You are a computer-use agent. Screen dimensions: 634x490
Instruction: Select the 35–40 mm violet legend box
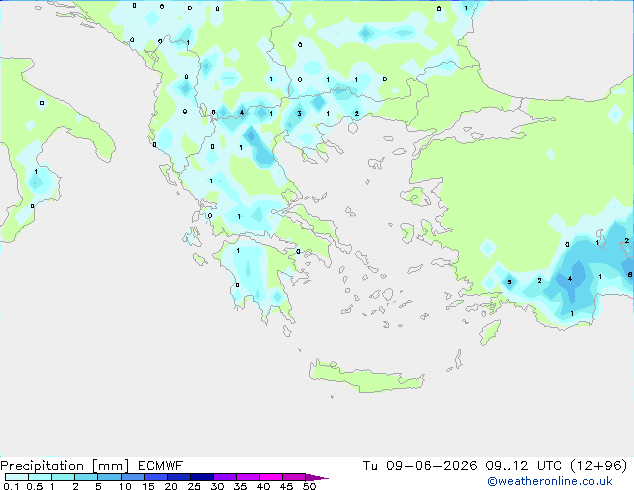[248, 477]
